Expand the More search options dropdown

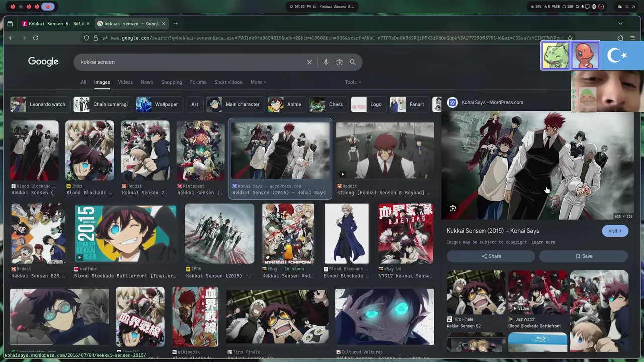pyautogui.click(x=258, y=82)
